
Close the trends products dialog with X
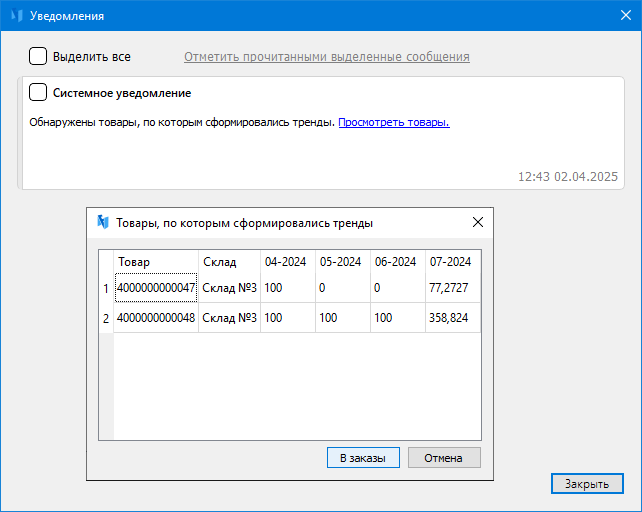tap(477, 223)
